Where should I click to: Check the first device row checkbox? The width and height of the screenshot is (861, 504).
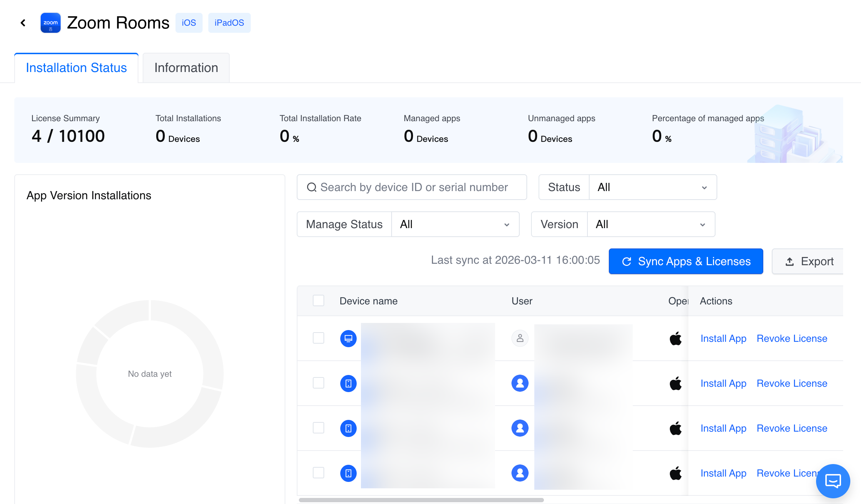point(318,338)
